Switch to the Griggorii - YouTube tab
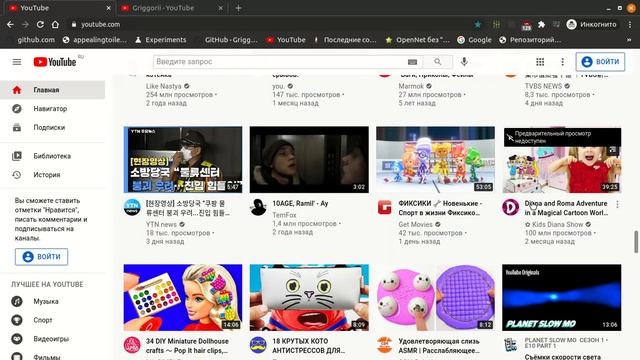Screen dimensions: 640x360 tap(171, 8)
